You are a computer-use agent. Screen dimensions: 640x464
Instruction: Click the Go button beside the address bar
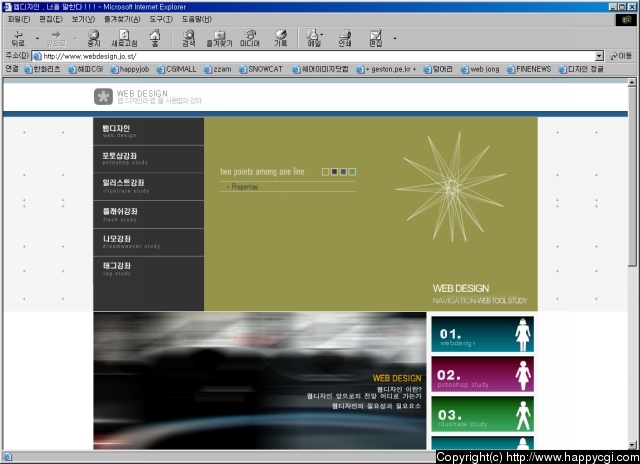pos(621,56)
